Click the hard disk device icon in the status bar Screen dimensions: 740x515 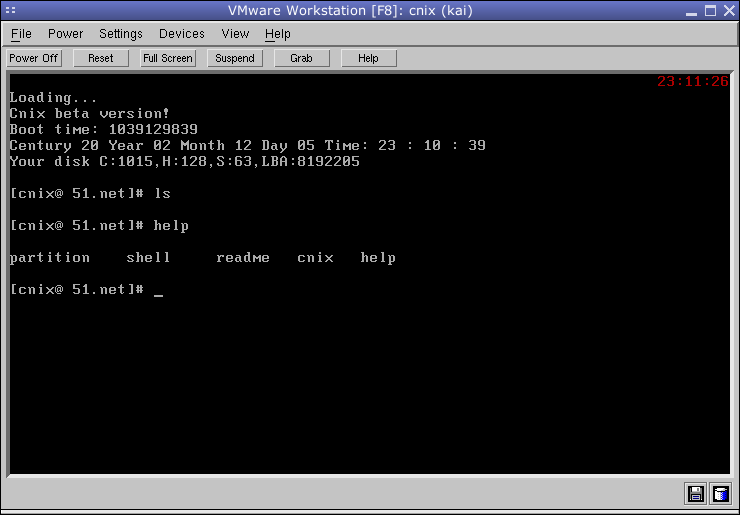721,494
